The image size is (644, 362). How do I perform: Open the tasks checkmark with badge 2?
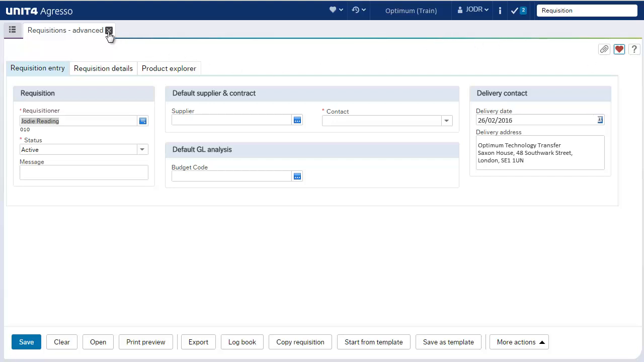[x=518, y=10]
